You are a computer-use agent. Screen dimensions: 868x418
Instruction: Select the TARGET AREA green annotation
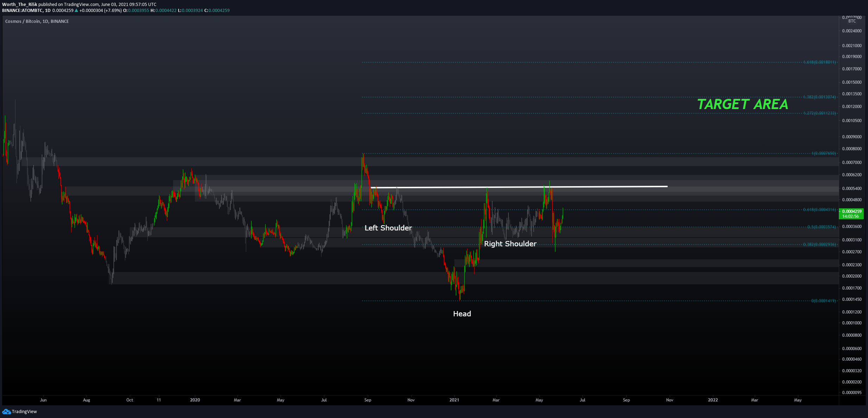[x=742, y=104]
